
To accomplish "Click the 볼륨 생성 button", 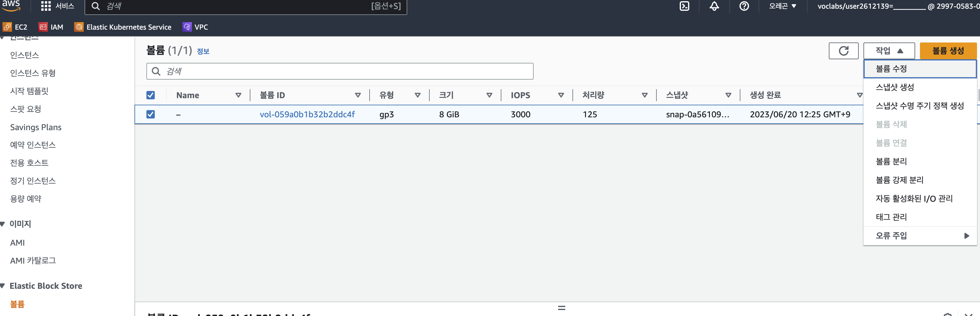I will [x=948, y=51].
